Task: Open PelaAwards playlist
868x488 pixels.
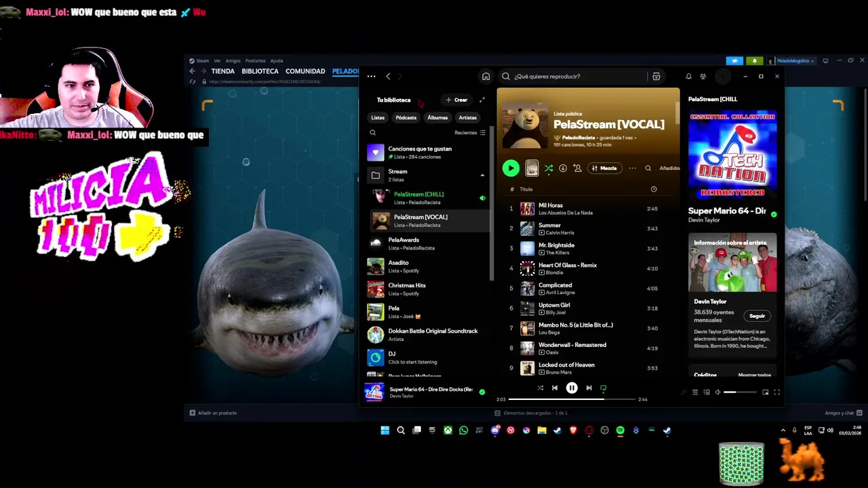Action: coord(427,243)
